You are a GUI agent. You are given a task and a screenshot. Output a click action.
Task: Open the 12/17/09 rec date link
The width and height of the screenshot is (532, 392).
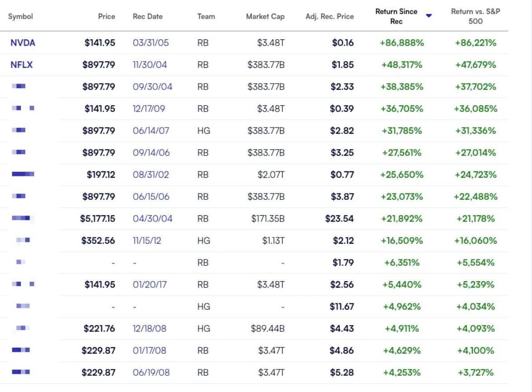tap(149, 109)
